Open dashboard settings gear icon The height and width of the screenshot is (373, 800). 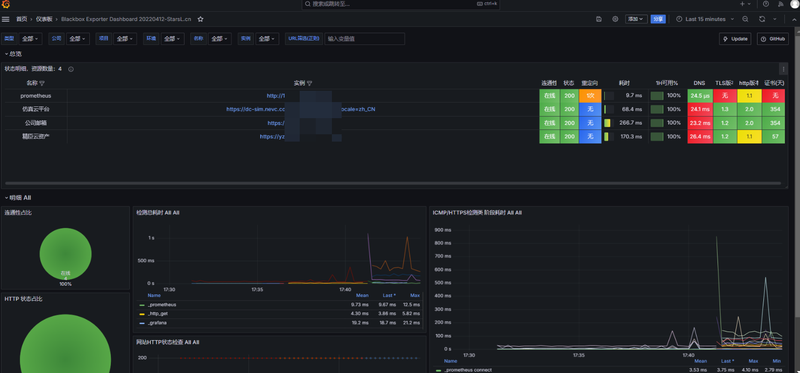pos(615,19)
